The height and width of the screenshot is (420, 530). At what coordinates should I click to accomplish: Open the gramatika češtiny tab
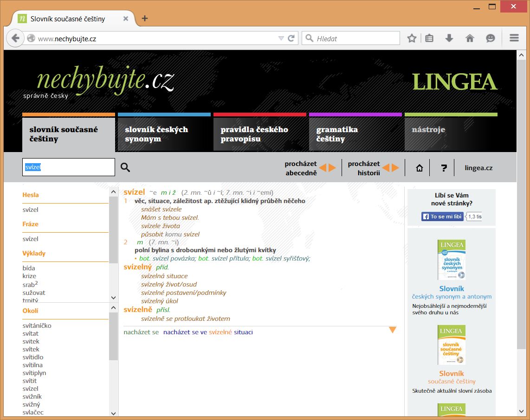355,134
